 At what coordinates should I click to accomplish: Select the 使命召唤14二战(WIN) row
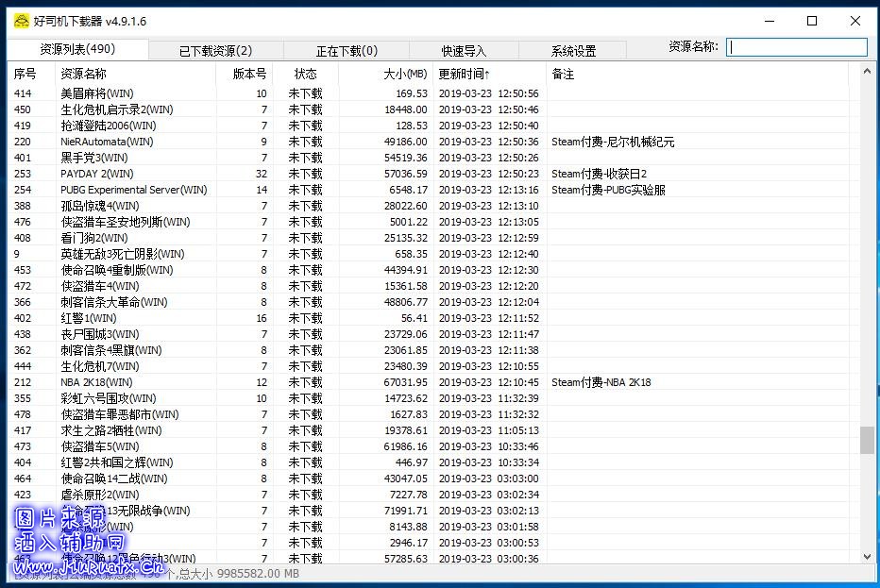pos(428,479)
